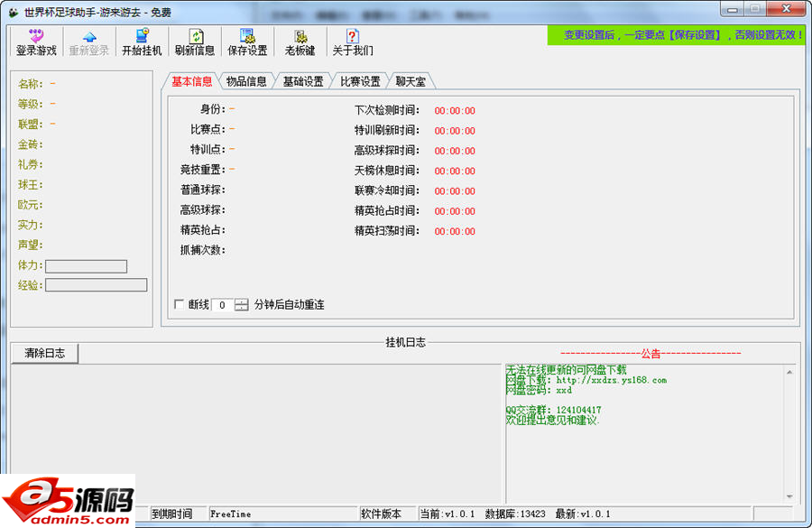Viewport: 812px width, 528px height.
Task: Click 下次检测时间 timer value
Action: coord(455,111)
